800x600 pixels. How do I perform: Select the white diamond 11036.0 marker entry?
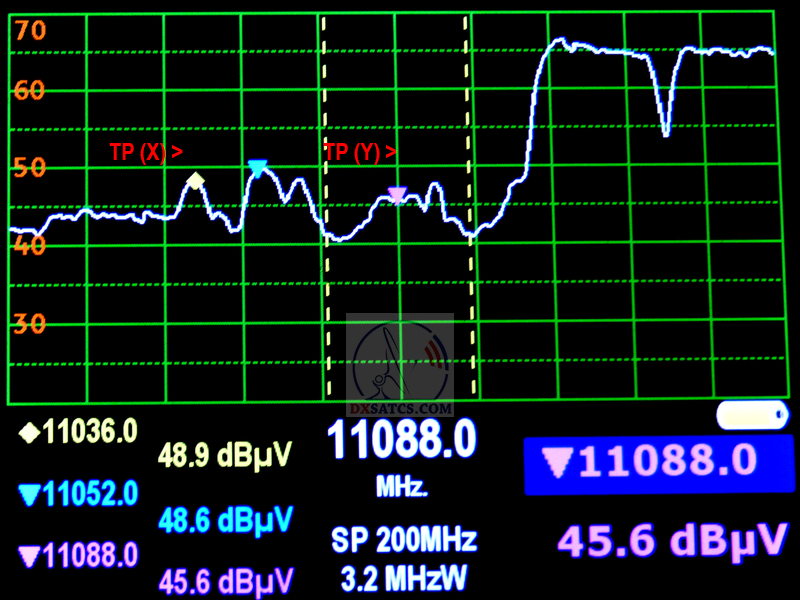79,433
